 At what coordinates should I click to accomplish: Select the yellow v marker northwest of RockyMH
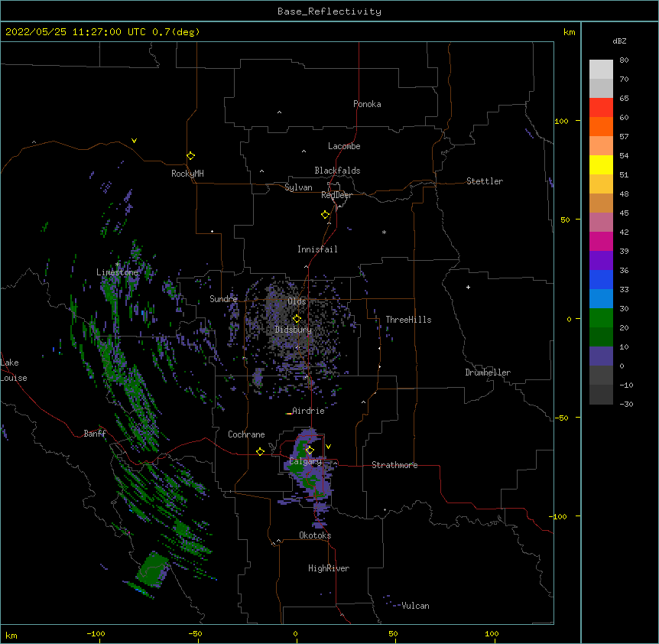[x=134, y=141]
